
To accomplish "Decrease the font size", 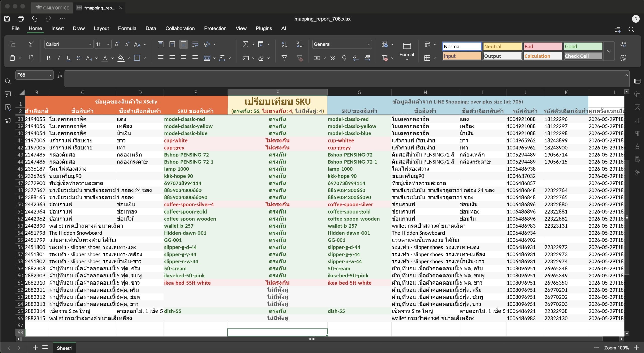I will click(x=127, y=44).
